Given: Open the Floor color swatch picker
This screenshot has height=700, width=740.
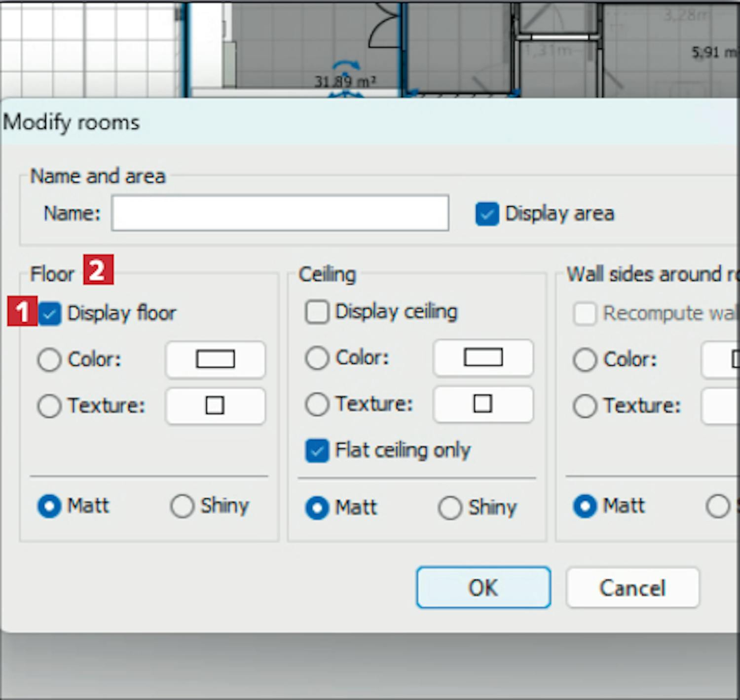Looking at the screenshot, I should point(215,360).
